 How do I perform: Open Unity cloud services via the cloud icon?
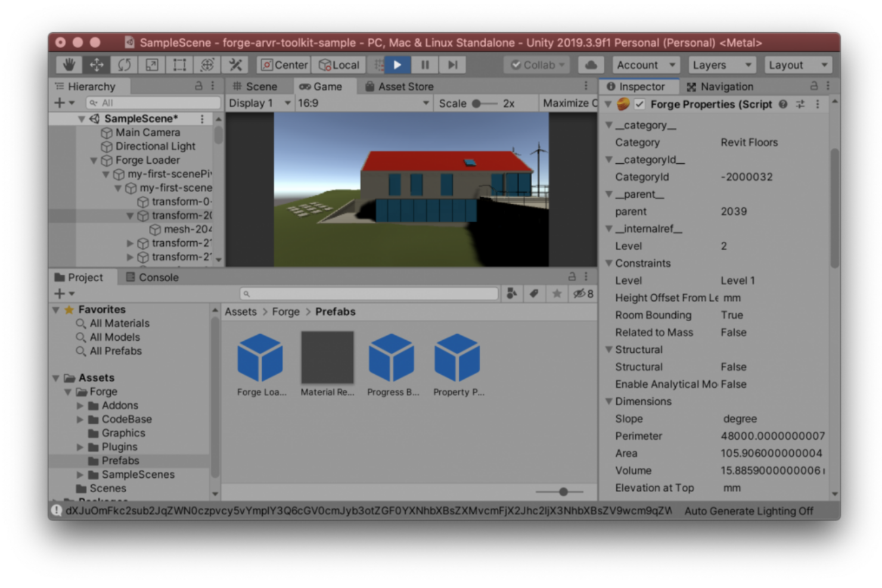point(591,64)
